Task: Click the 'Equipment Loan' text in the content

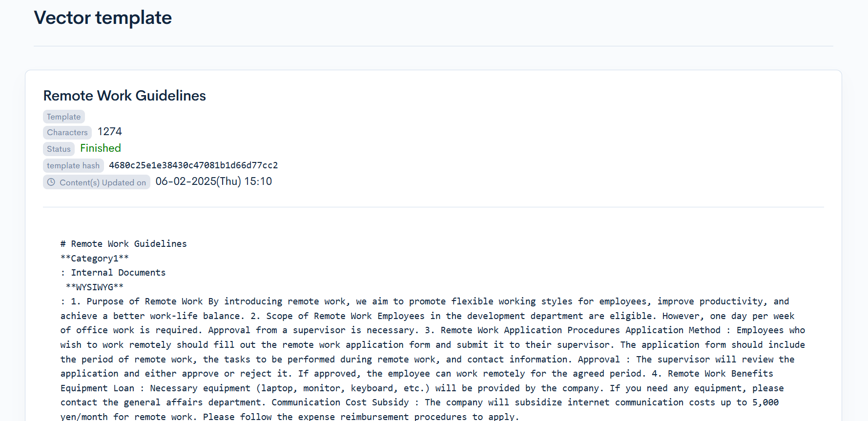Action: point(97,388)
